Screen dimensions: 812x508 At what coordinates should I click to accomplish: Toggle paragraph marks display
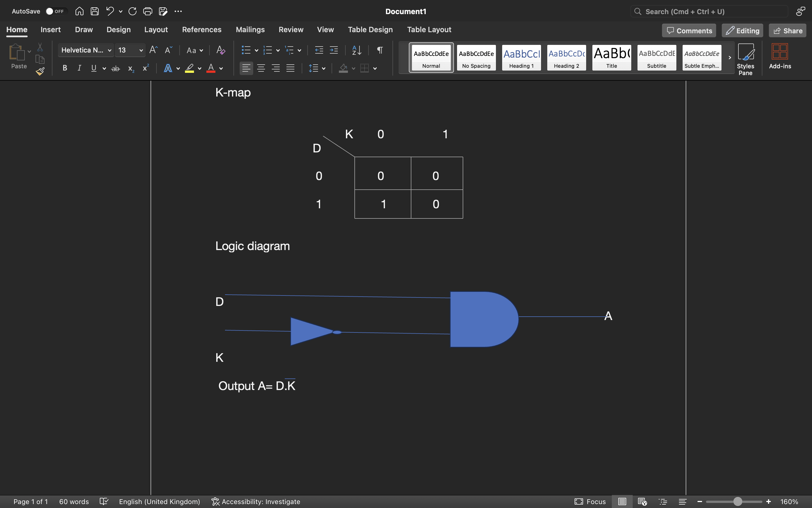click(x=380, y=50)
